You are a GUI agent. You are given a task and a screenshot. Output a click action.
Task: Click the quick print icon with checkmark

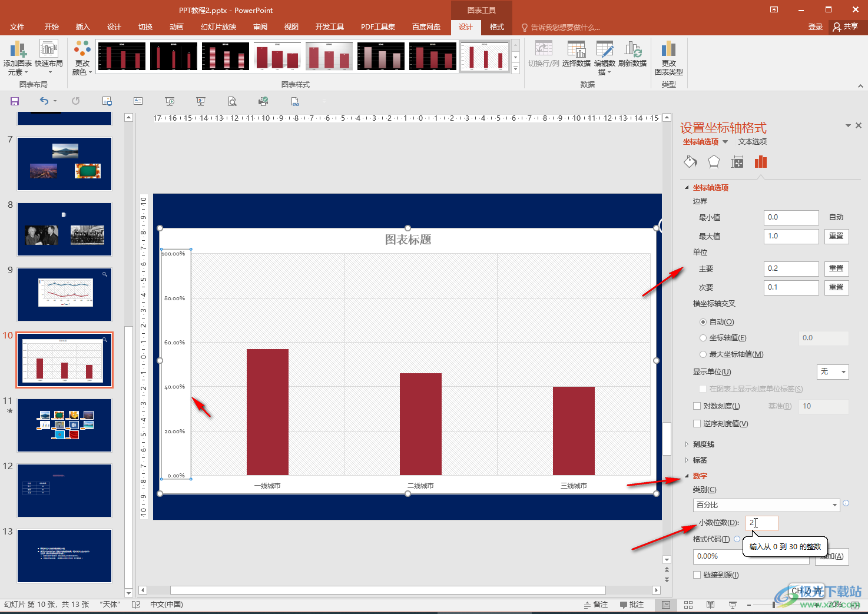click(x=263, y=101)
